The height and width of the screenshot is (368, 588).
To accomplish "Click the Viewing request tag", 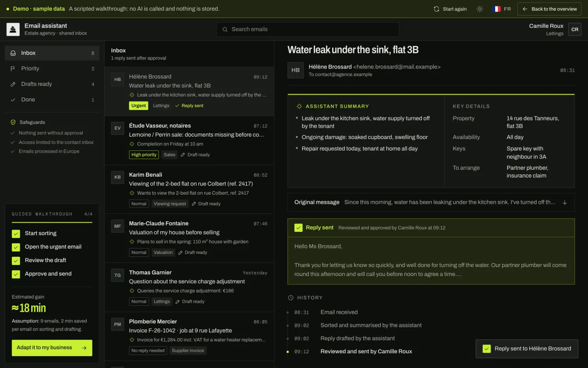I will tap(170, 204).
